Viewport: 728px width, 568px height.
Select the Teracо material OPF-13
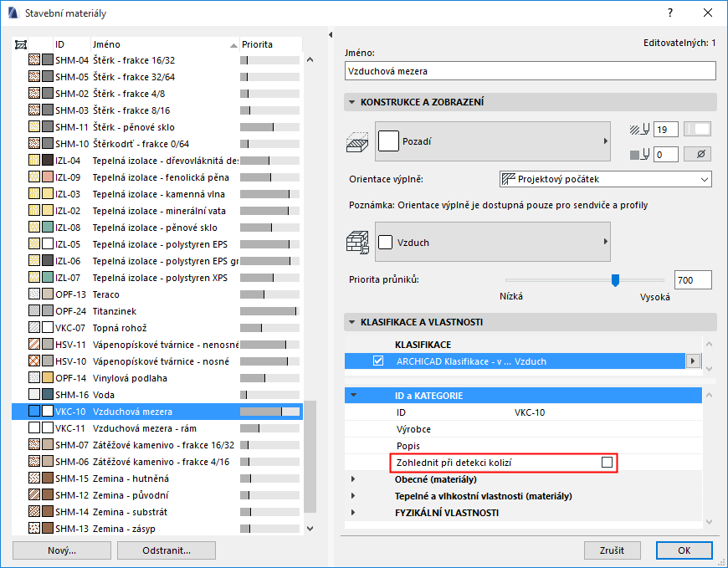(100, 294)
